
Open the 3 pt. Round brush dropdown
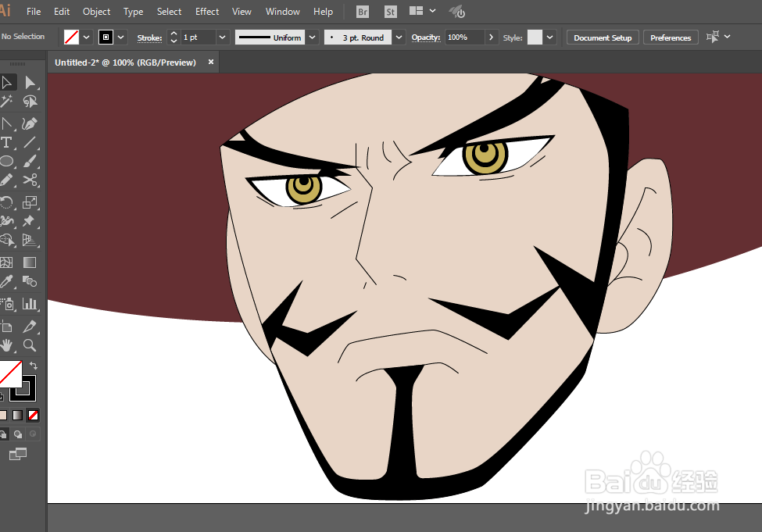coord(399,37)
